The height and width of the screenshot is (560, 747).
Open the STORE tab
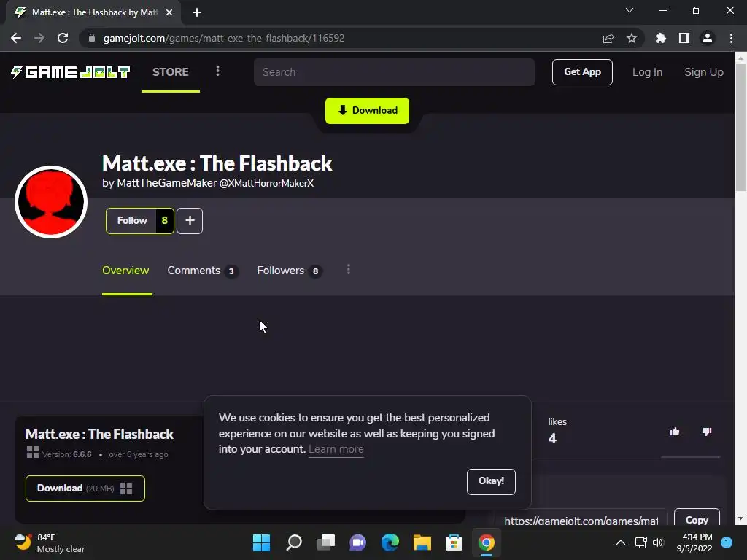[x=171, y=72]
